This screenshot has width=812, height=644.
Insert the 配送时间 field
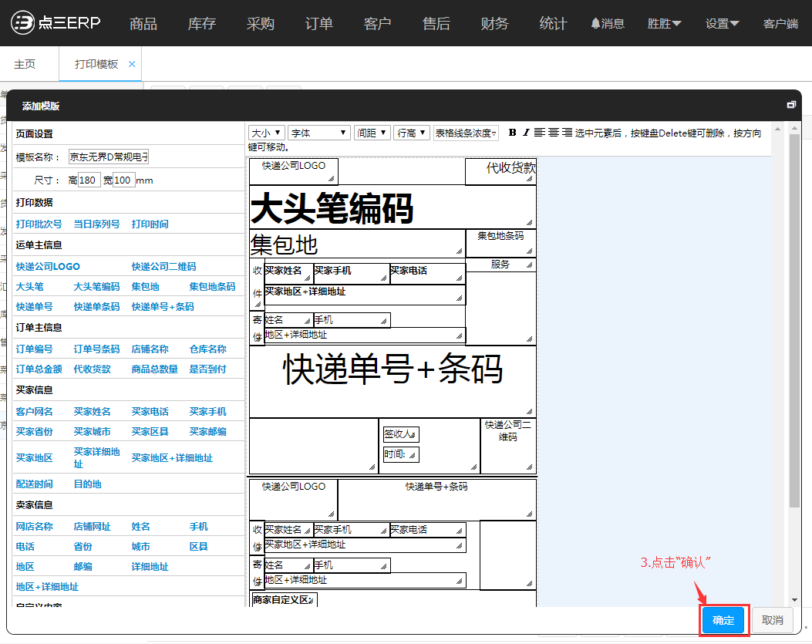34,484
